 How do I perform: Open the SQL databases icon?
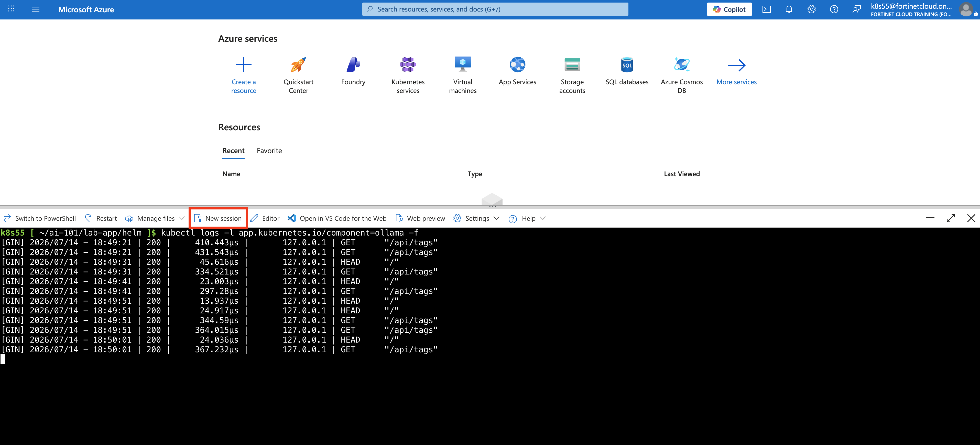tap(627, 65)
